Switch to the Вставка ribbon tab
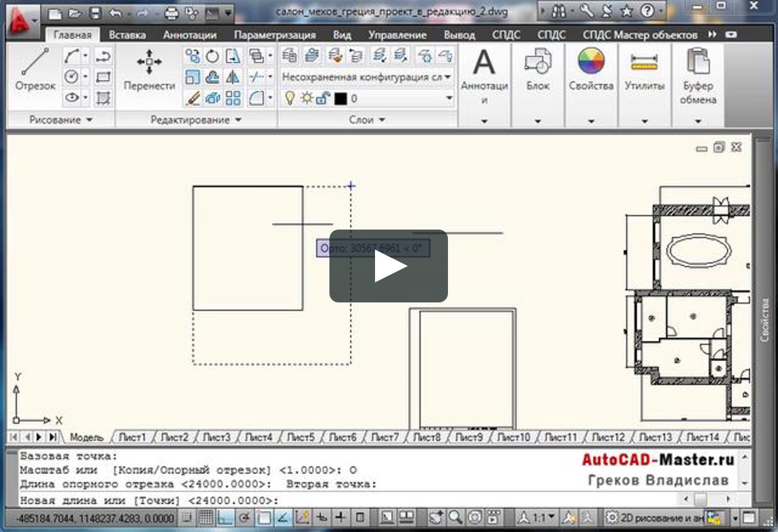 128,35
